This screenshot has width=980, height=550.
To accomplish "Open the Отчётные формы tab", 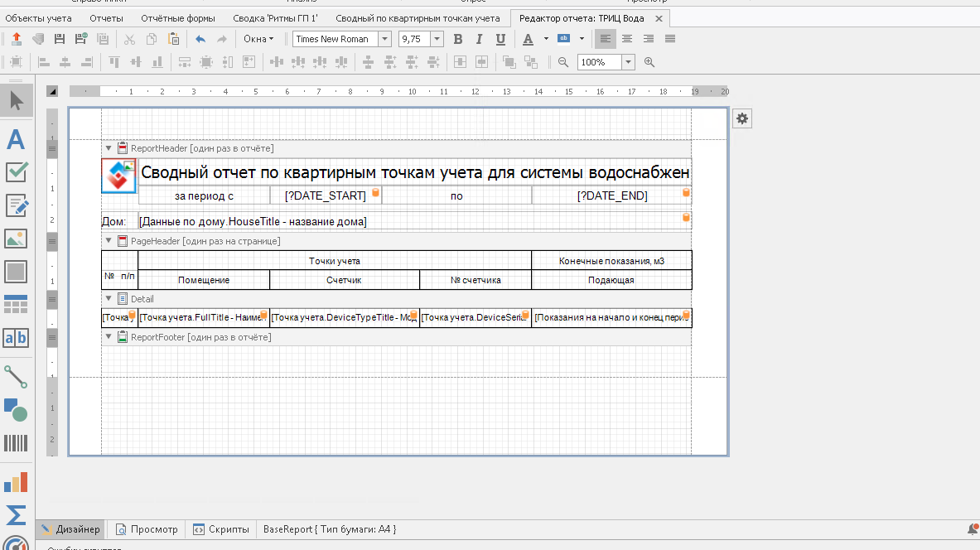I will pyautogui.click(x=177, y=17).
